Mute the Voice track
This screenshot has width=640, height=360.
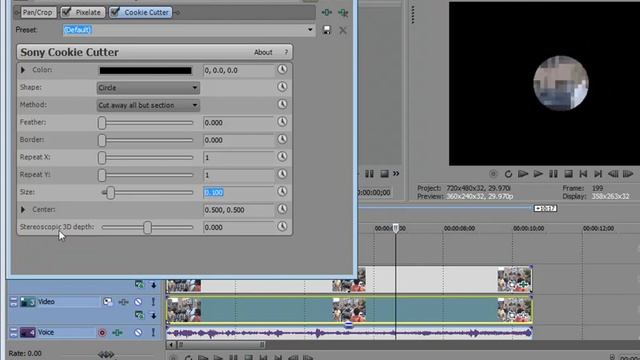click(x=138, y=333)
